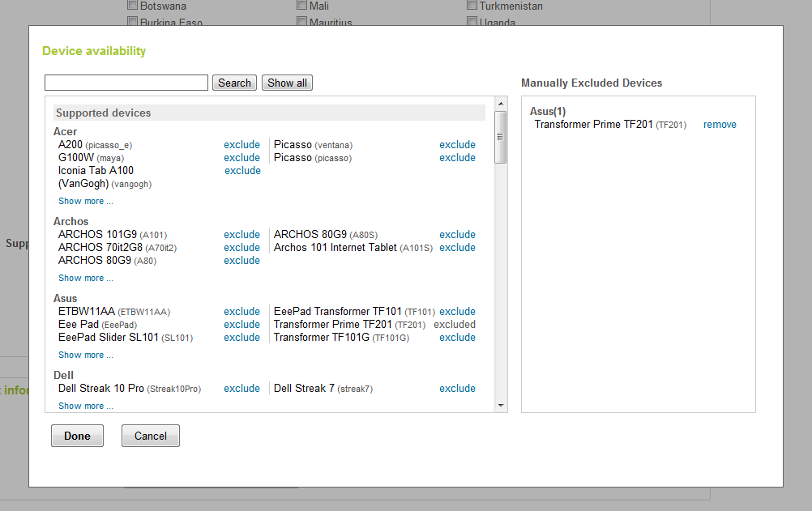The height and width of the screenshot is (511, 812).
Task: Exclude the Dell Streak 10 Pro
Action: point(241,389)
